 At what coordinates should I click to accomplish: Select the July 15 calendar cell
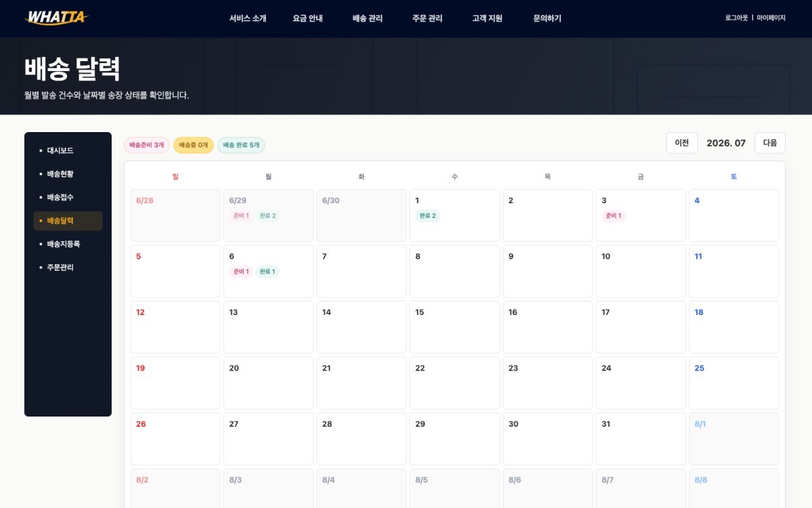(455, 327)
